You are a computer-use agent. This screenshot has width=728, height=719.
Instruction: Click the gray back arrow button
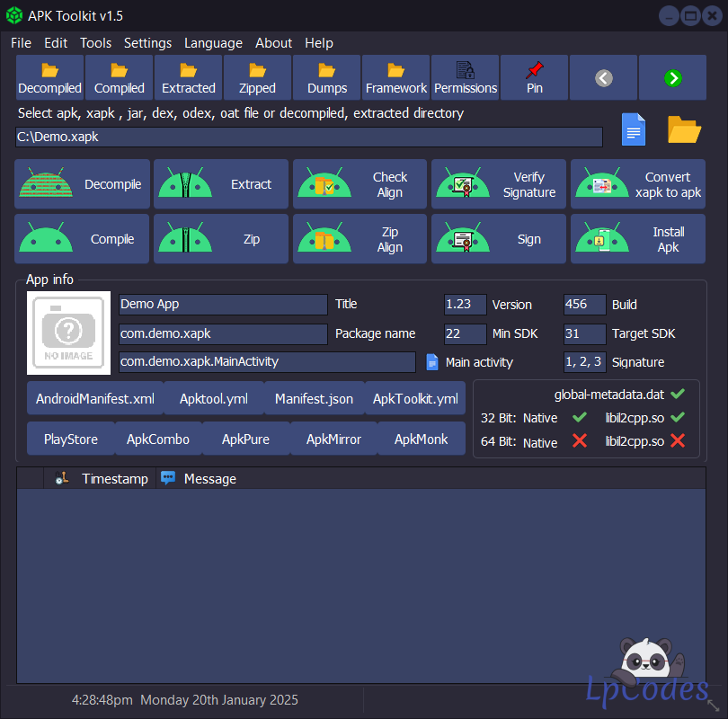tap(604, 78)
